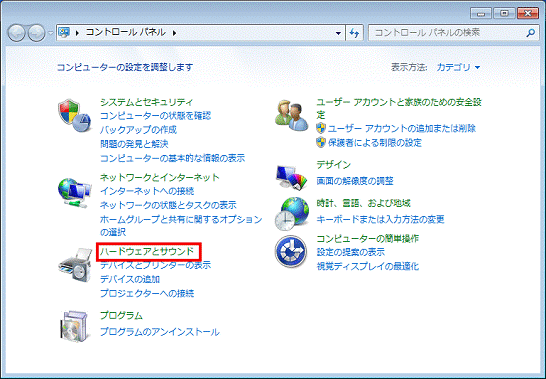Open the Design monitor palette icon

click(x=291, y=177)
